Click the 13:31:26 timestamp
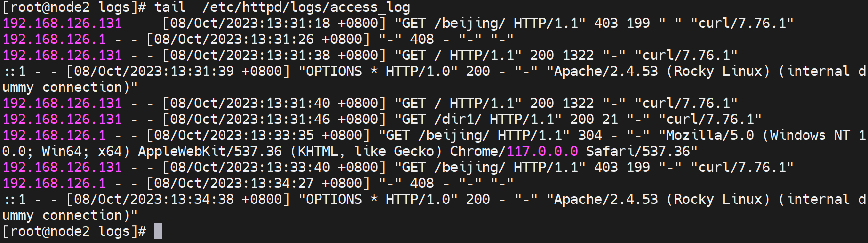This screenshot has width=868, height=243. click(258, 39)
